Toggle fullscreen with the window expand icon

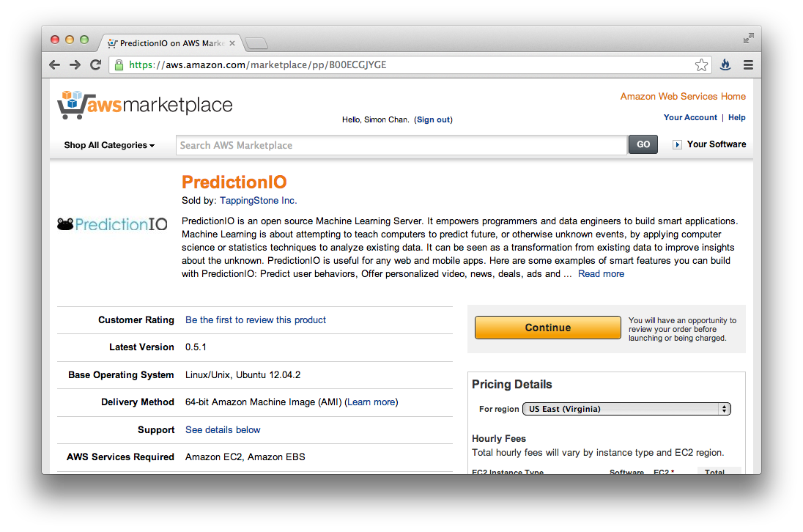748,38
